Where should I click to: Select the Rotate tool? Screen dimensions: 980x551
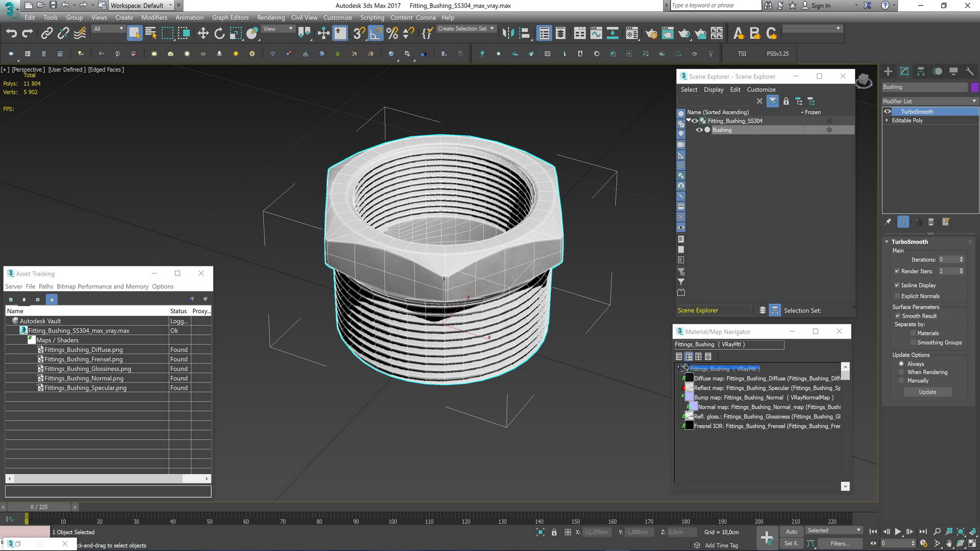(x=219, y=34)
